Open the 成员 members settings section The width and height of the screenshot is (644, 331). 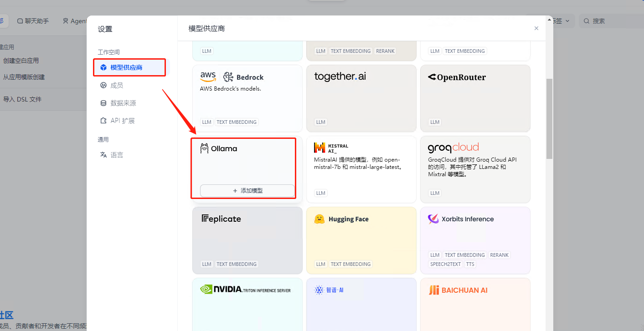coord(117,85)
